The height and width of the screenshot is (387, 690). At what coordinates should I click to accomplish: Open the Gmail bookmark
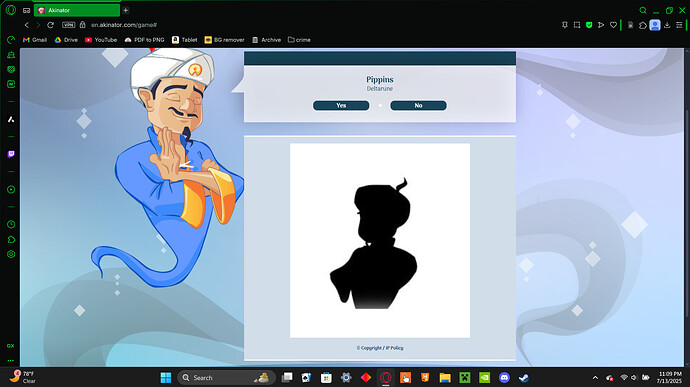click(x=35, y=40)
